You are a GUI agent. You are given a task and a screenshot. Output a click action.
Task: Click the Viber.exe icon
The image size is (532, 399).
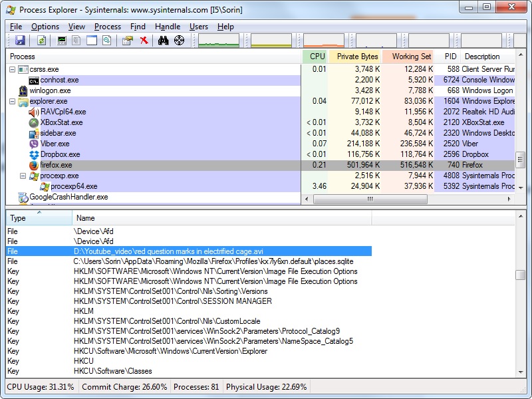tap(34, 144)
